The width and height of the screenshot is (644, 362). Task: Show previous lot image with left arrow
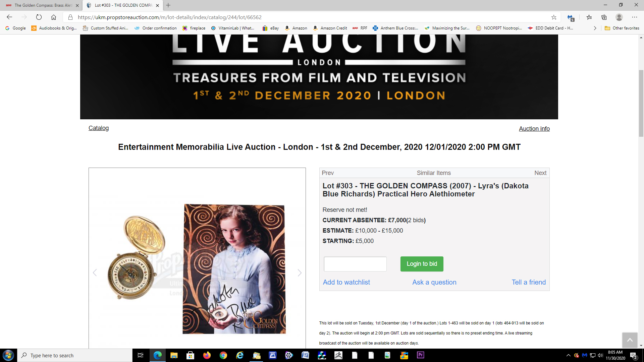95,273
